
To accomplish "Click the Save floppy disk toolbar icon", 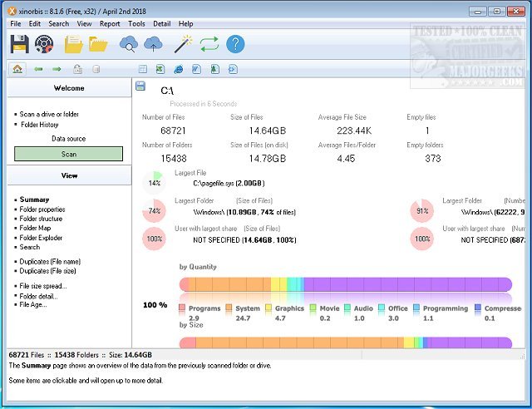I will (x=19, y=44).
